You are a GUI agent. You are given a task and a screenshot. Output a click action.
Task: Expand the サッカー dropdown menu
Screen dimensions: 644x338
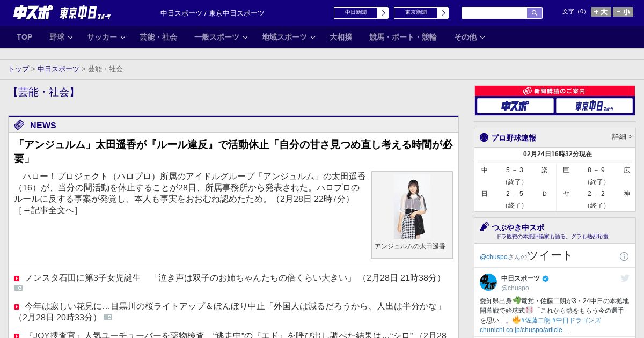pyautogui.click(x=106, y=37)
